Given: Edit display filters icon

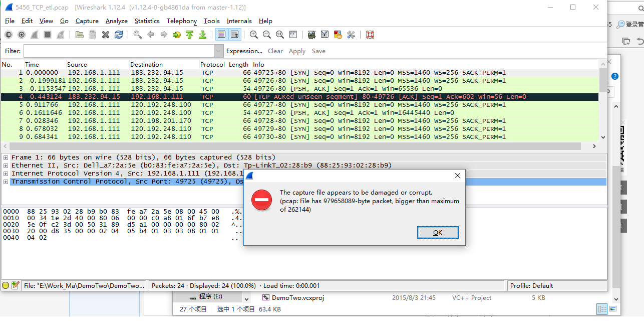Looking at the screenshot, I should point(325,35).
